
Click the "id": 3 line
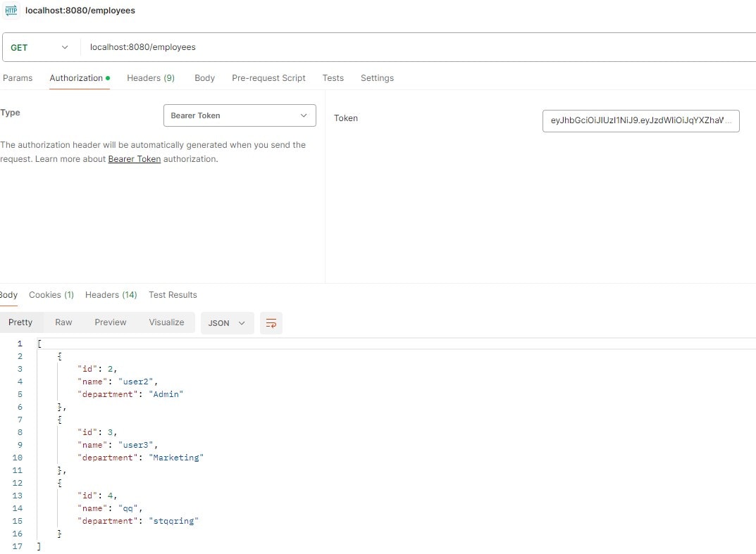[97, 432]
